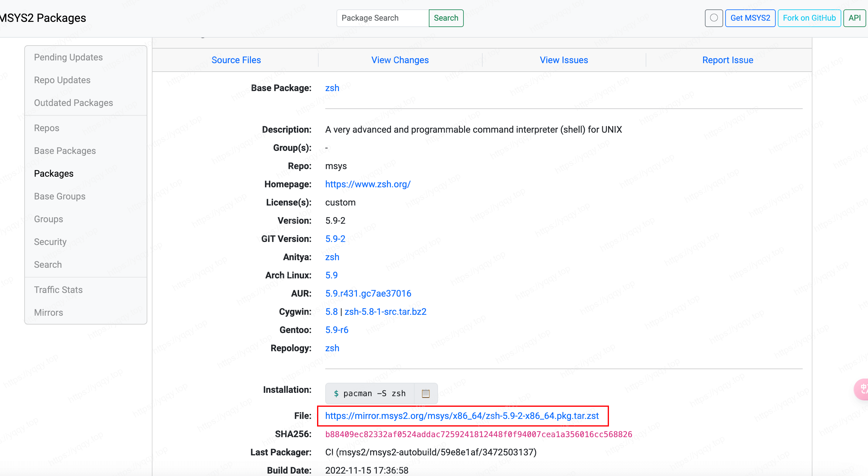Viewport: 868px width, 476px height.
Task: Open the Repology zsh link
Action: (332, 348)
